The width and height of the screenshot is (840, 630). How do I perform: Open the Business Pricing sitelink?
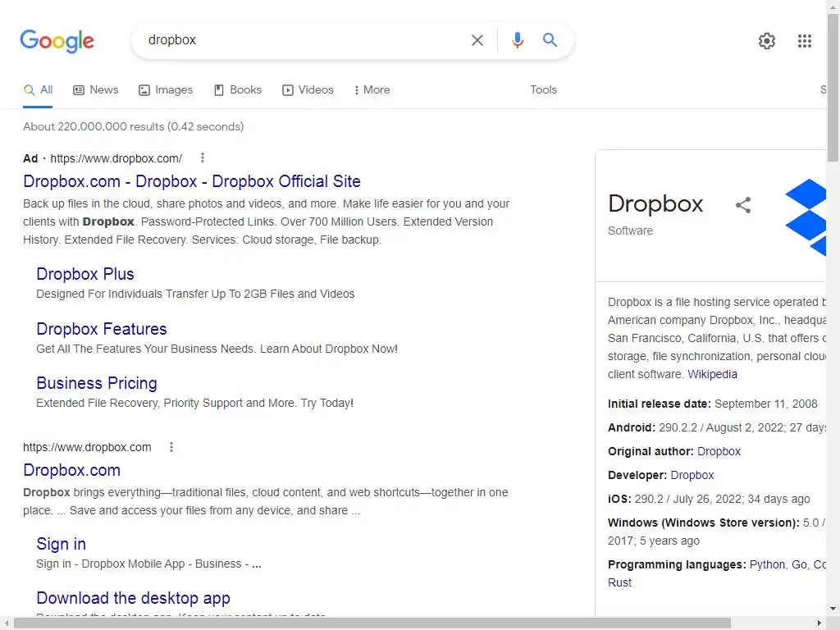coord(97,383)
